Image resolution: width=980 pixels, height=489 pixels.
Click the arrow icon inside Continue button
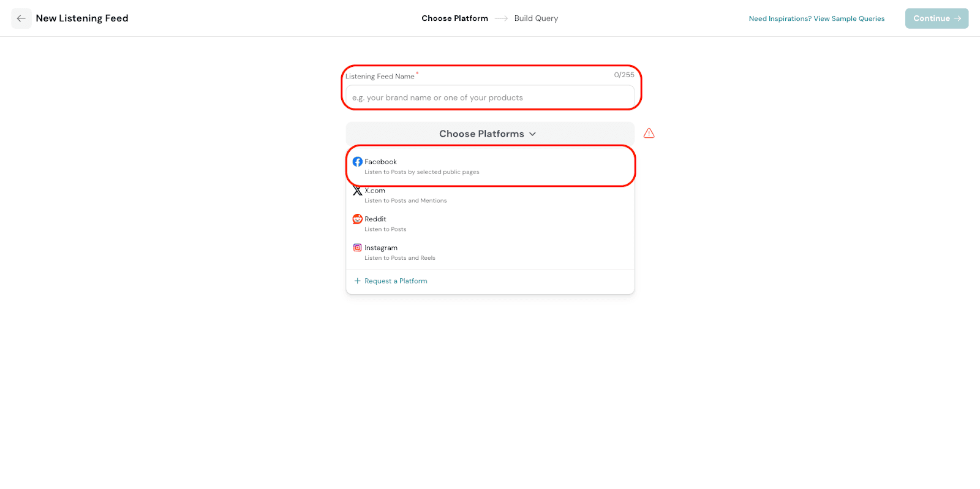(958, 18)
